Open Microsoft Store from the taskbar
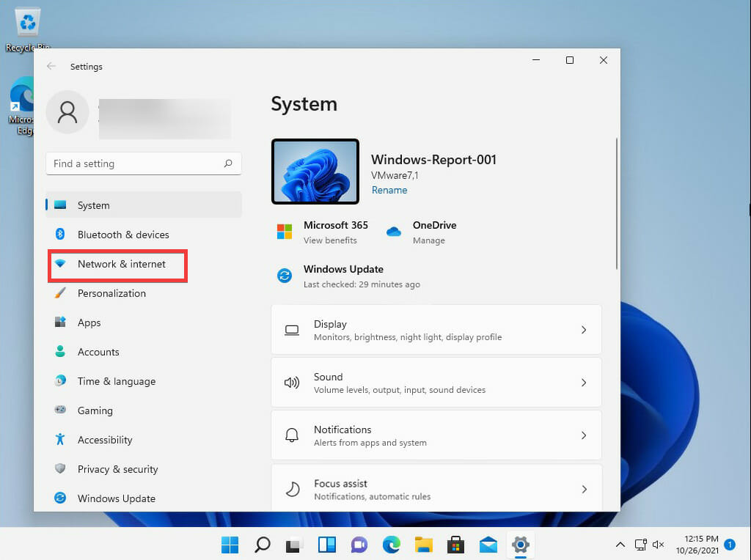 tap(455, 545)
